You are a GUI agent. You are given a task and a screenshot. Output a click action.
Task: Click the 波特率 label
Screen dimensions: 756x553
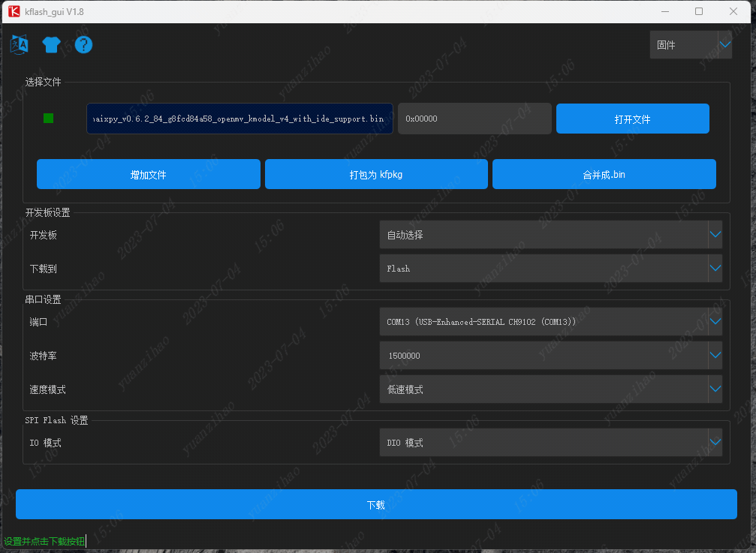pos(43,356)
